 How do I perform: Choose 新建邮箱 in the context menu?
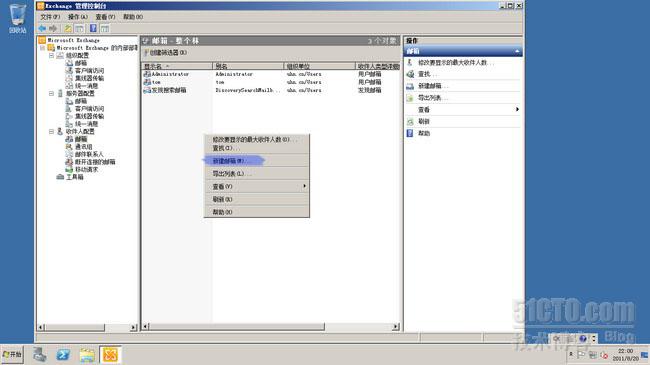click(x=257, y=161)
